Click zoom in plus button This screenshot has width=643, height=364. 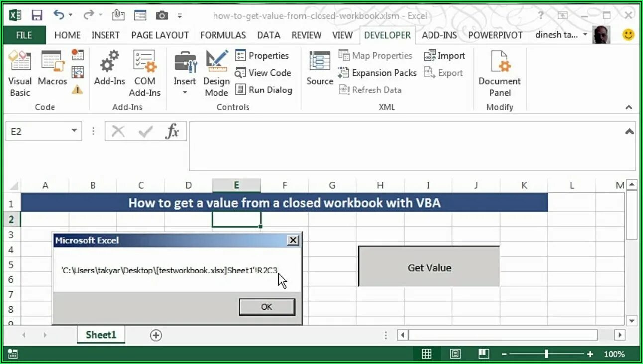[x=590, y=354]
